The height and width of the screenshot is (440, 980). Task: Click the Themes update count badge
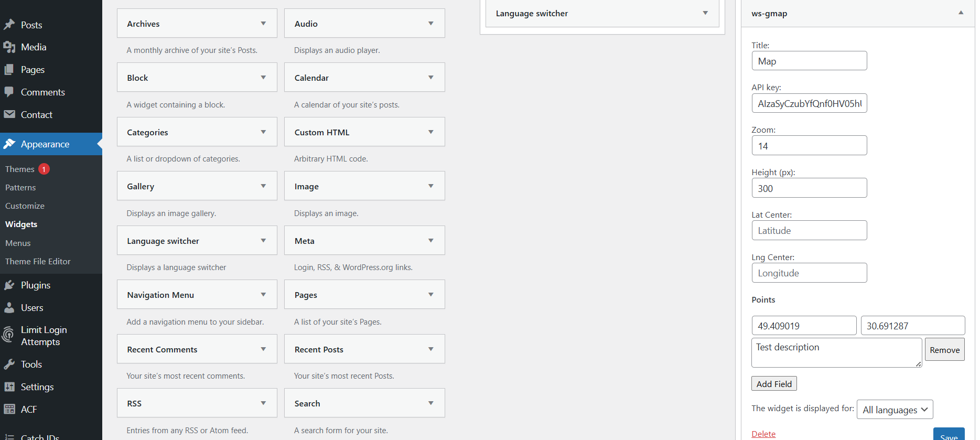pos(44,169)
